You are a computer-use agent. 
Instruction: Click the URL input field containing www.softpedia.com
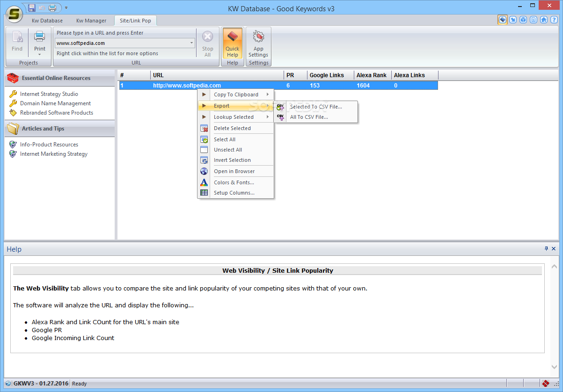coord(122,43)
